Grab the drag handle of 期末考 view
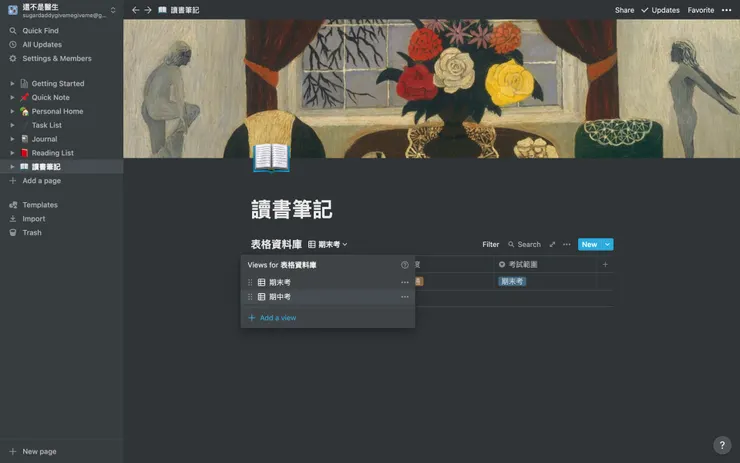The width and height of the screenshot is (740, 463). click(x=250, y=282)
